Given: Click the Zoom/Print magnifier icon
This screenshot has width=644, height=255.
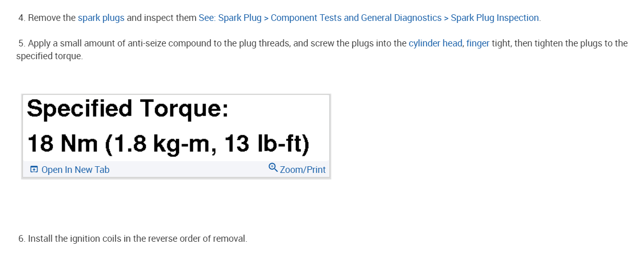Looking at the screenshot, I should pyautogui.click(x=273, y=168).
